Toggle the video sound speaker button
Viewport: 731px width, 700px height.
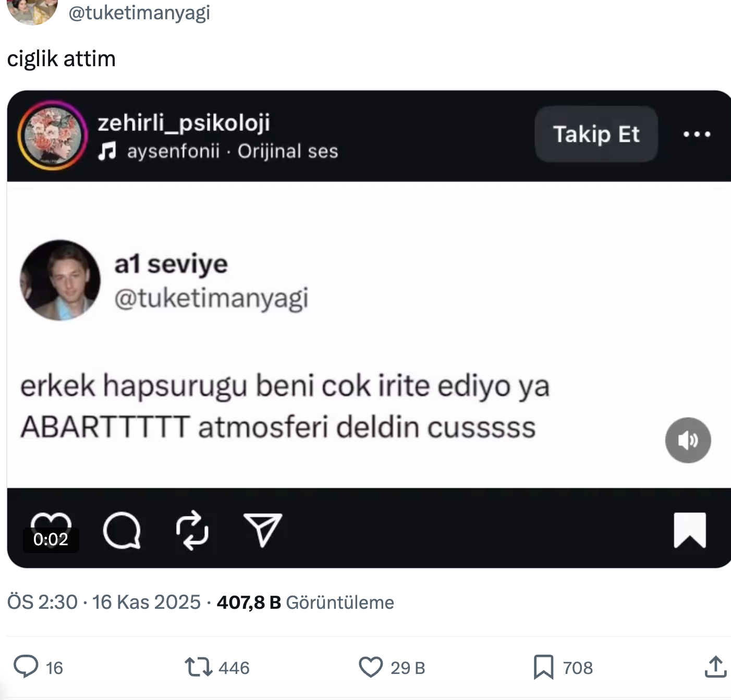coord(688,440)
